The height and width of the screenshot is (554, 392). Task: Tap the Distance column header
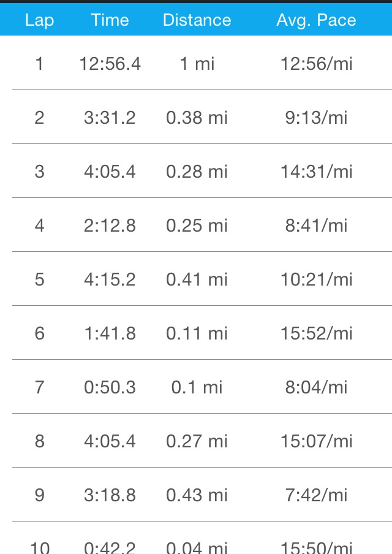pos(197,20)
